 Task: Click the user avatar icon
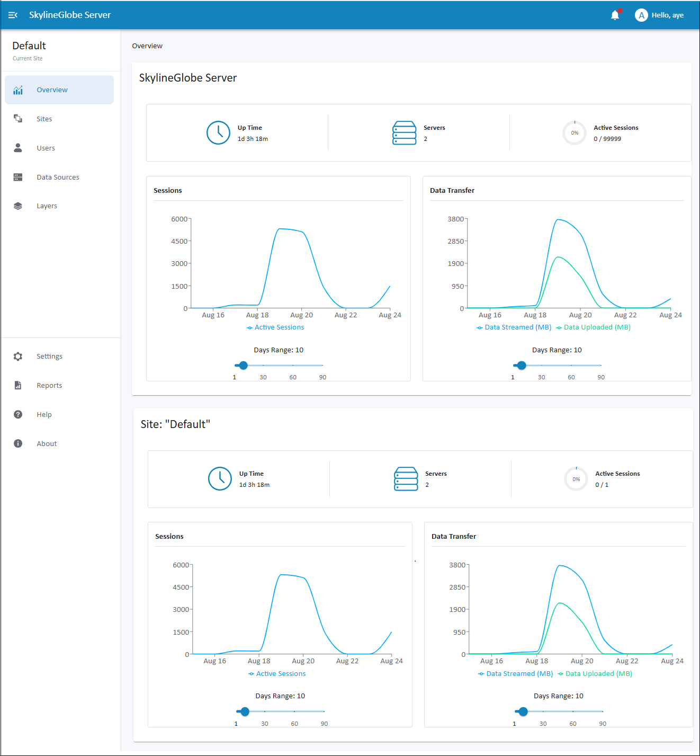click(641, 15)
